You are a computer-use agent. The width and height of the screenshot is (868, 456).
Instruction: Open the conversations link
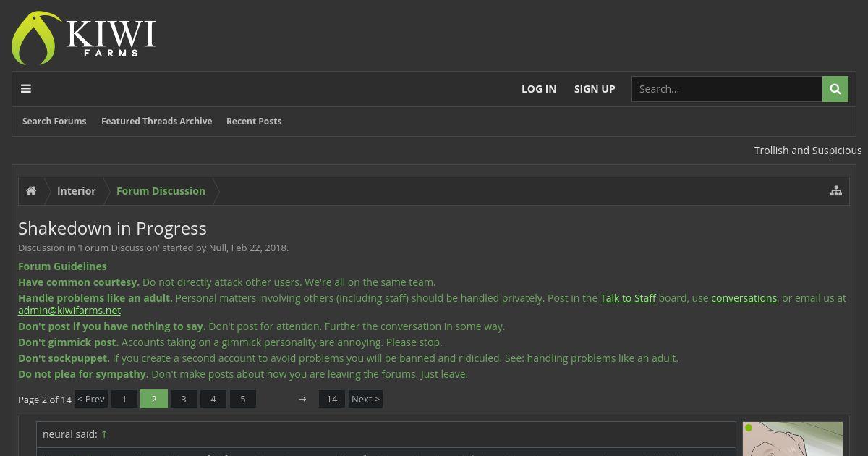(744, 298)
